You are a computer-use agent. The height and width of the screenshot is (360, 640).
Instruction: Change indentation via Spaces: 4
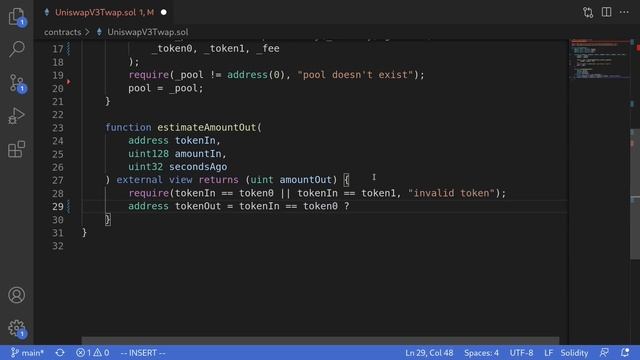point(481,353)
